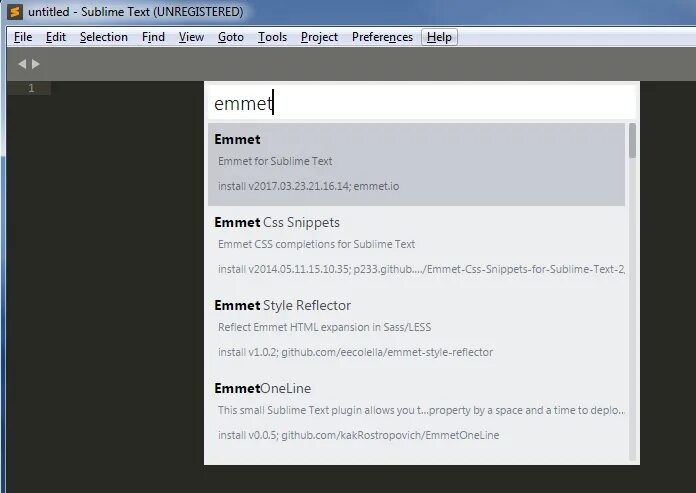Open the Find menu
The image size is (696, 493).
[x=153, y=37]
